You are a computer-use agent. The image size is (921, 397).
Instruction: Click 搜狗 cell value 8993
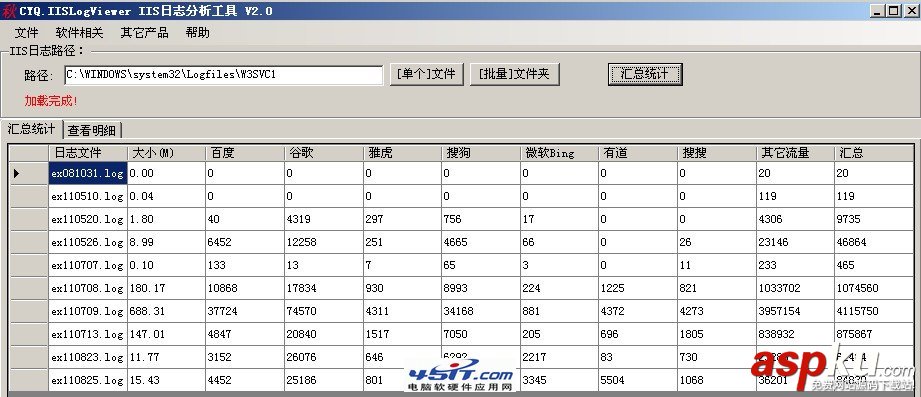tap(481, 288)
